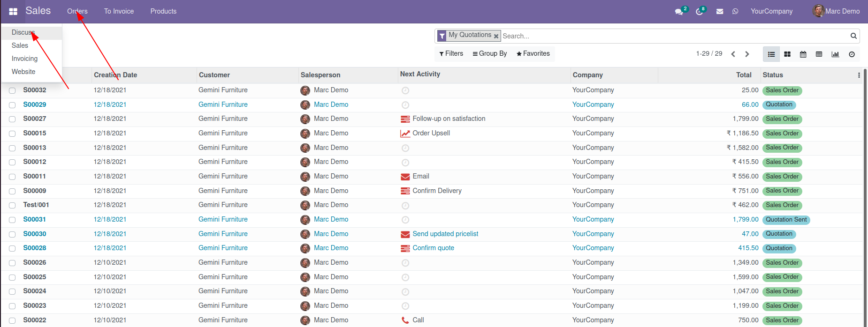The image size is (868, 327).
Task: Expand the Filters dropdown
Action: tap(451, 54)
